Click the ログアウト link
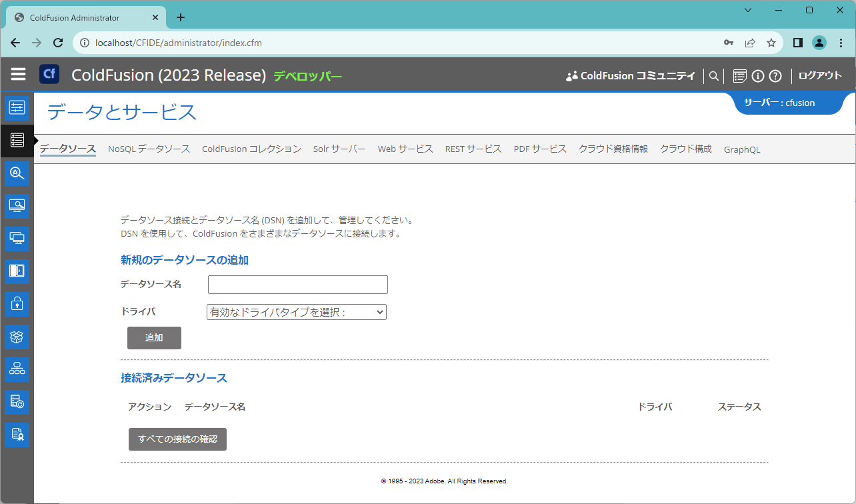 tap(821, 75)
